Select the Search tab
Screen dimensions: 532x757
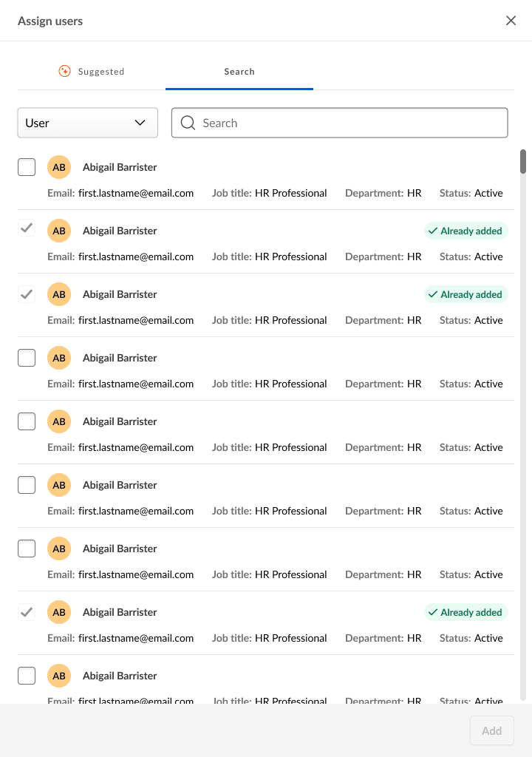(239, 72)
